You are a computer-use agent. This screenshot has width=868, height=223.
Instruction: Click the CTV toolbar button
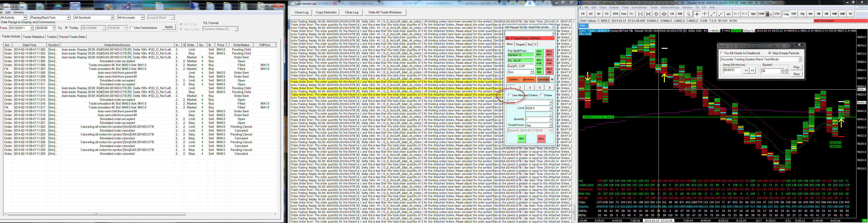pyautogui.click(x=777, y=14)
